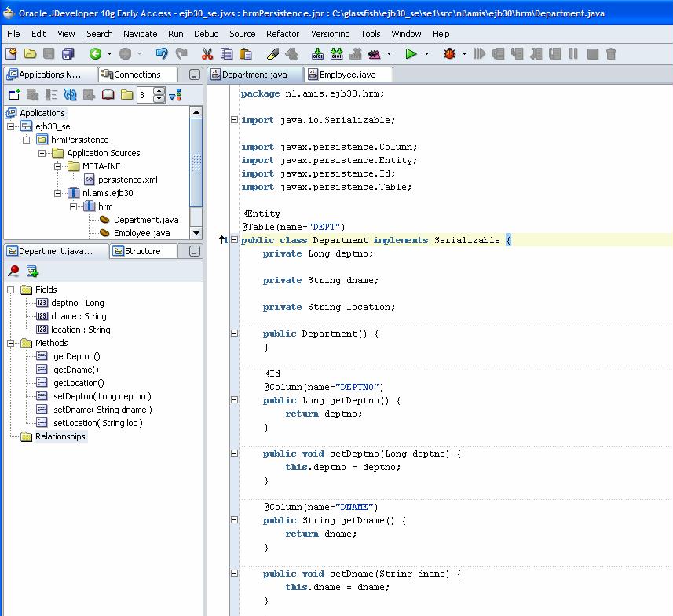Viewport: 673px width, 616px height.
Task: Collapse the Fields folder in Structure
Action: click(x=12, y=290)
